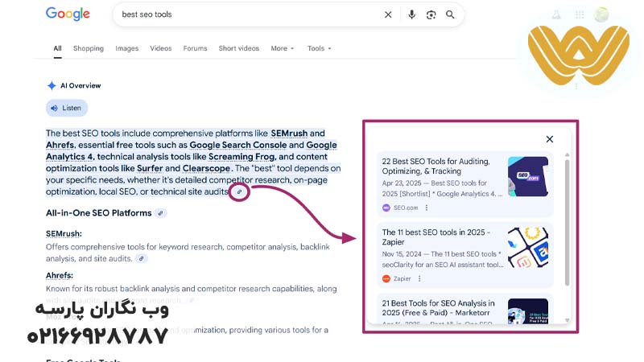This screenshot has width=644, height=362.
Task: Click the Zapier result thumbnail
Action: 528,248
